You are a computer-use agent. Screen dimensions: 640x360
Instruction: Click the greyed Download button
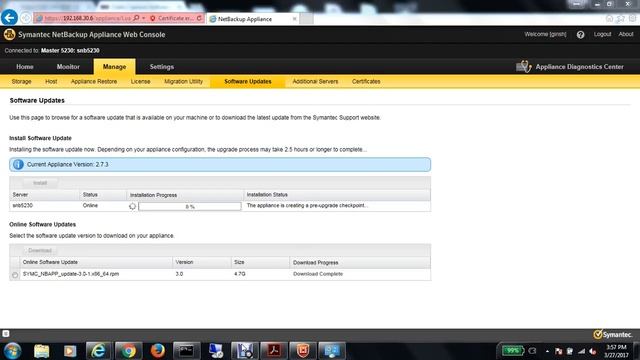click(x=40, y=250)
